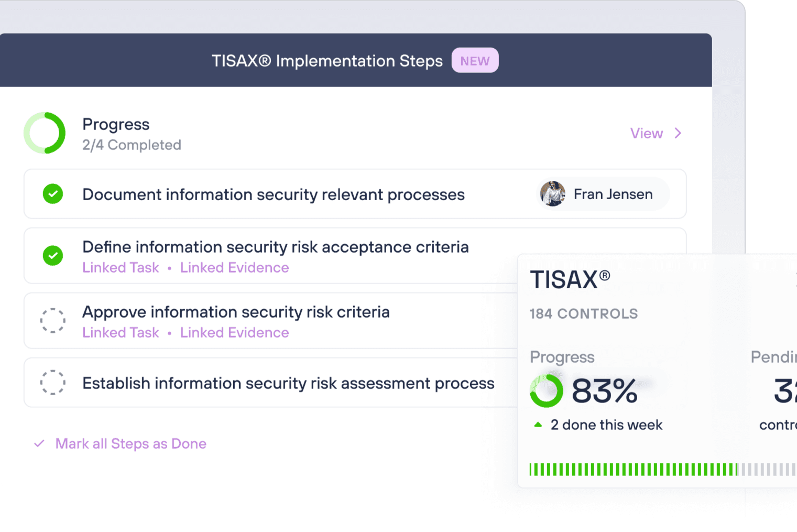Open Linked Task under Define risk acceptance criteria
This screenshot has height=532, width=797.
point(121,268)
